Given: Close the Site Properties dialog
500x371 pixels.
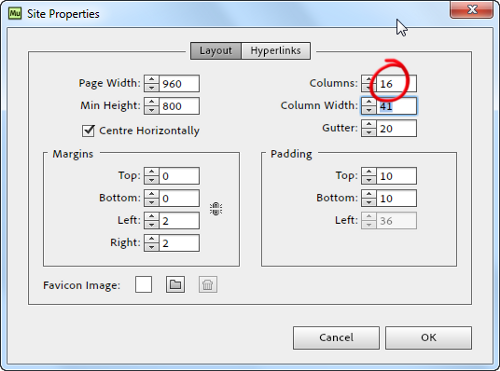Looking at the screenshot, I should [x=472, y=9].
